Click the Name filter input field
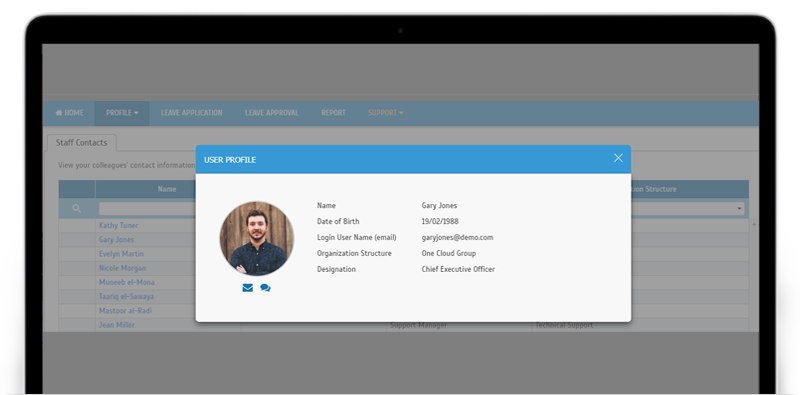The image size is (800, 395). click(147, 208)
